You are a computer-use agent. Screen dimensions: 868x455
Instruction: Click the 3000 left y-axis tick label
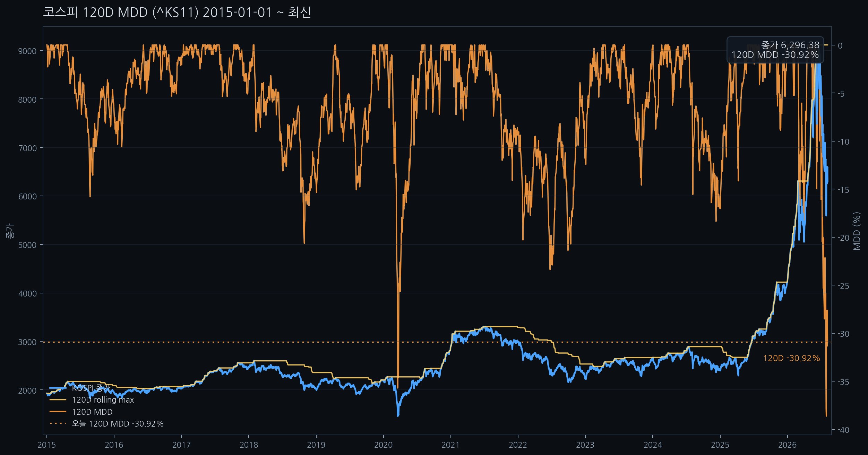point(27,342)
